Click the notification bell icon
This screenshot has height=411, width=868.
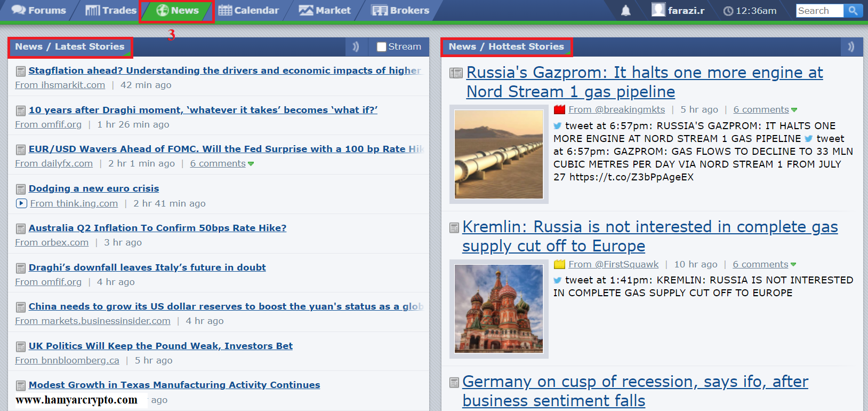coord(626,11)
